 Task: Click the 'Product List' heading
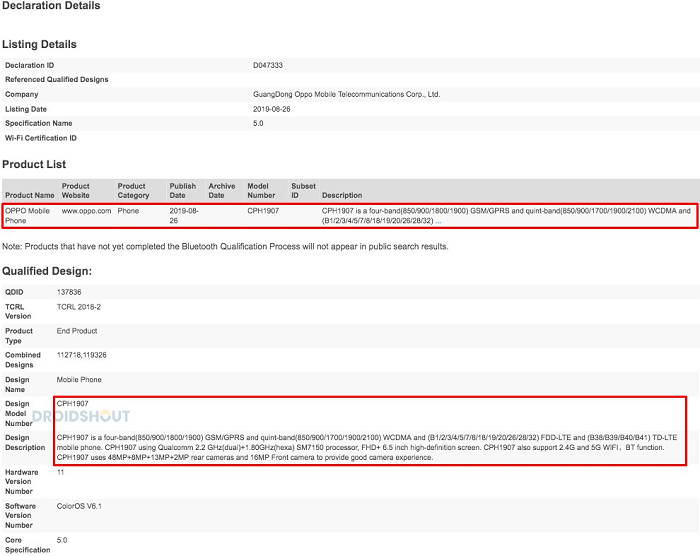point(34,164)
